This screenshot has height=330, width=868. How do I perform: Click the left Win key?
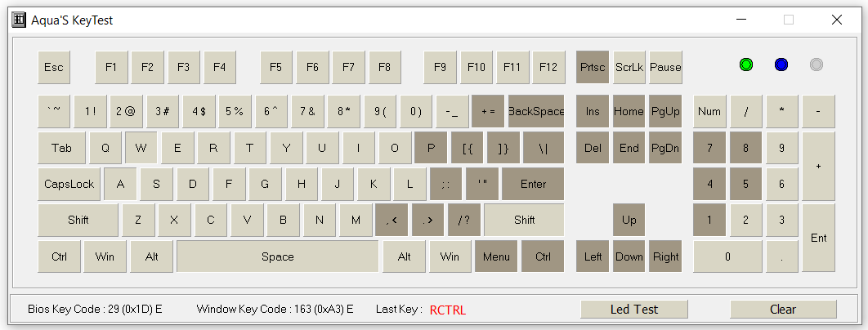[x=105, y=256]
